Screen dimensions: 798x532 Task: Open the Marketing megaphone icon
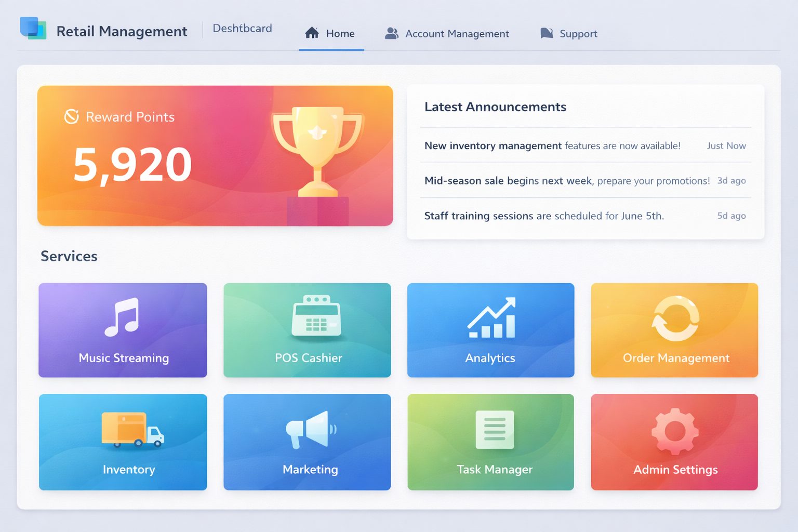tap(311, 429)
